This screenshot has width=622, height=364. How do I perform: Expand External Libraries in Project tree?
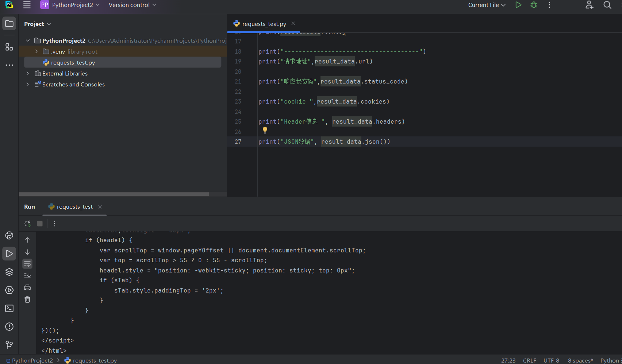(x=27, y=73)
